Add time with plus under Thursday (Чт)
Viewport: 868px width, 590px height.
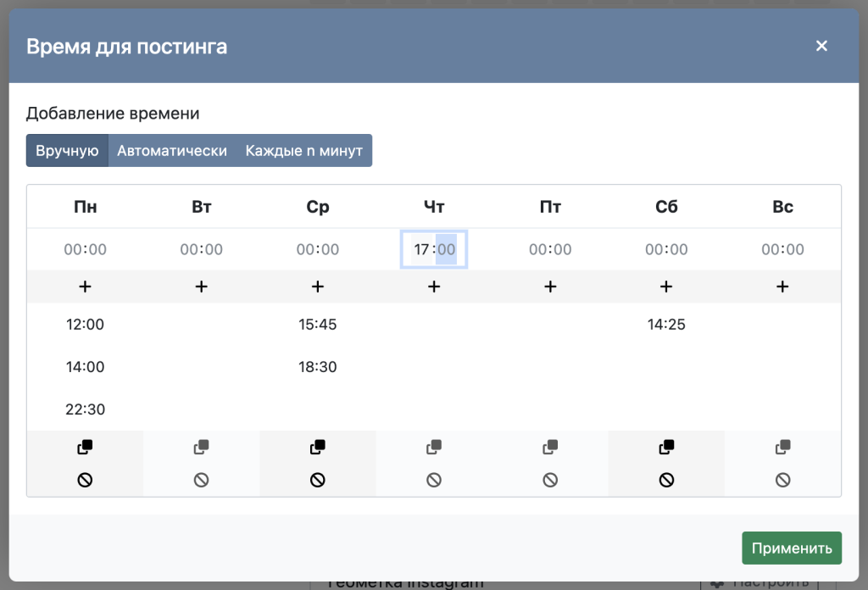point(434,287)
